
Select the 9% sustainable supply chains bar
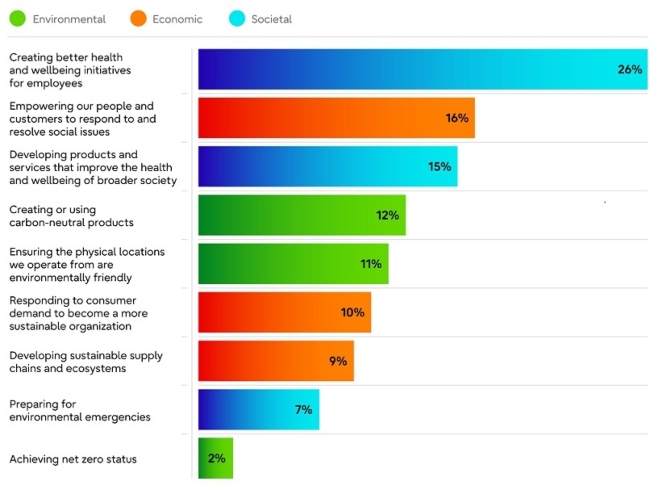(276, 361)
